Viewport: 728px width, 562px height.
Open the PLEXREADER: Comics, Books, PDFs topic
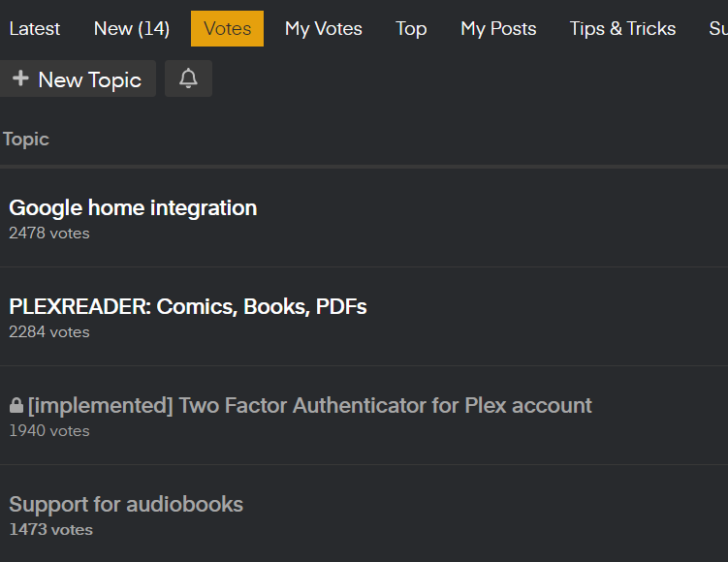[x=187, y=306]
